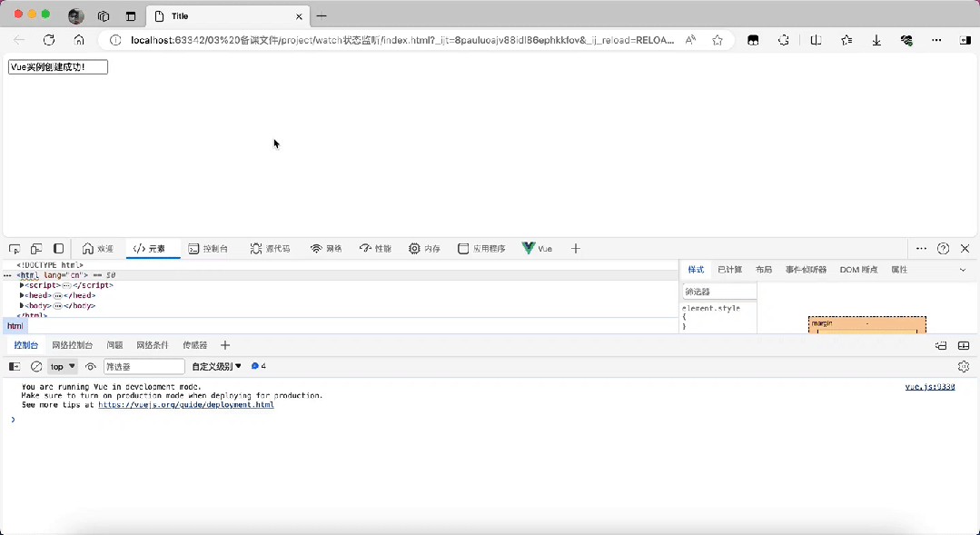Screen dimensions: 980x535
Task: Open the 源代码 sources tab
Action: coord(270,249)
